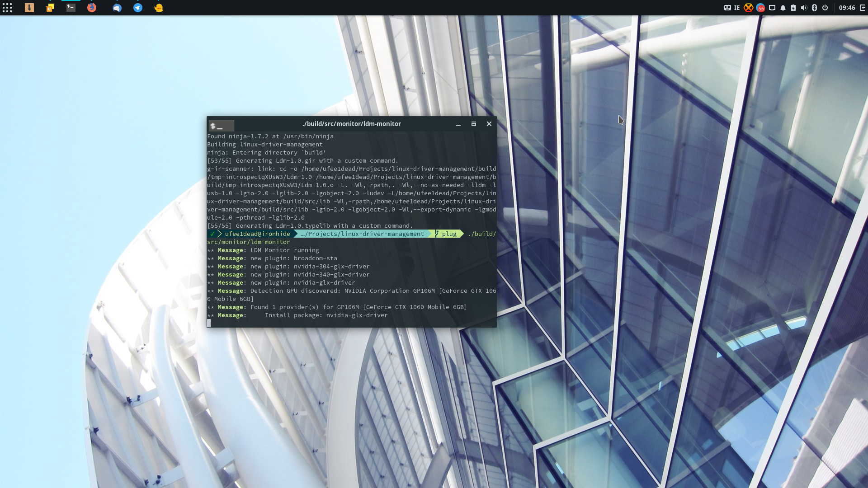
Task: Open the tray icon with 56 badge
Action: (760, 8)
